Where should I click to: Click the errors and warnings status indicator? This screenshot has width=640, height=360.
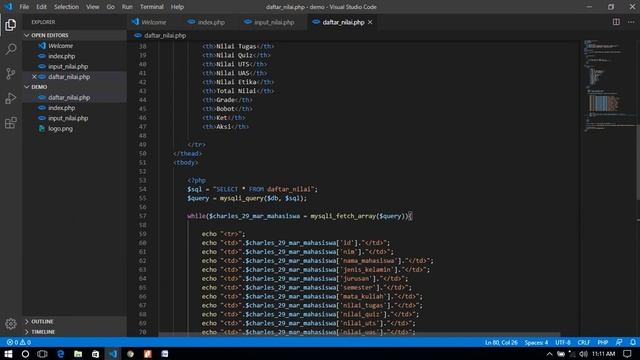18,342
